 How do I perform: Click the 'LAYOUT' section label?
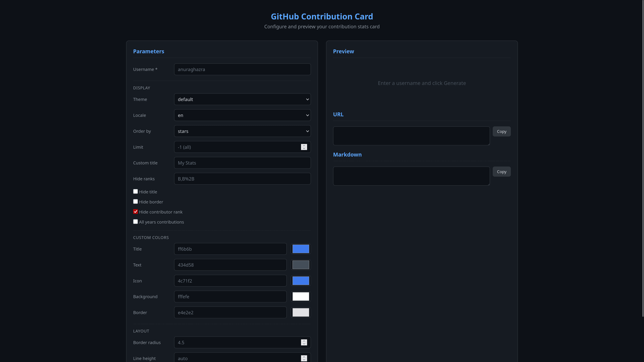[x=141, y=331]
